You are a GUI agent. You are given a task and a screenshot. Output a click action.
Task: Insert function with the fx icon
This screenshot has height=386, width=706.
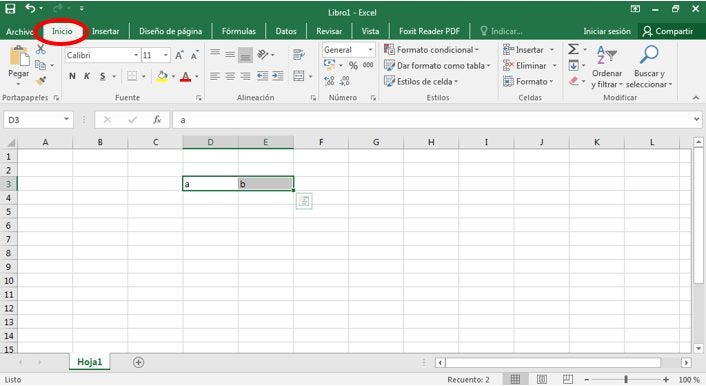pyautogui.click(x=157, y=120)
